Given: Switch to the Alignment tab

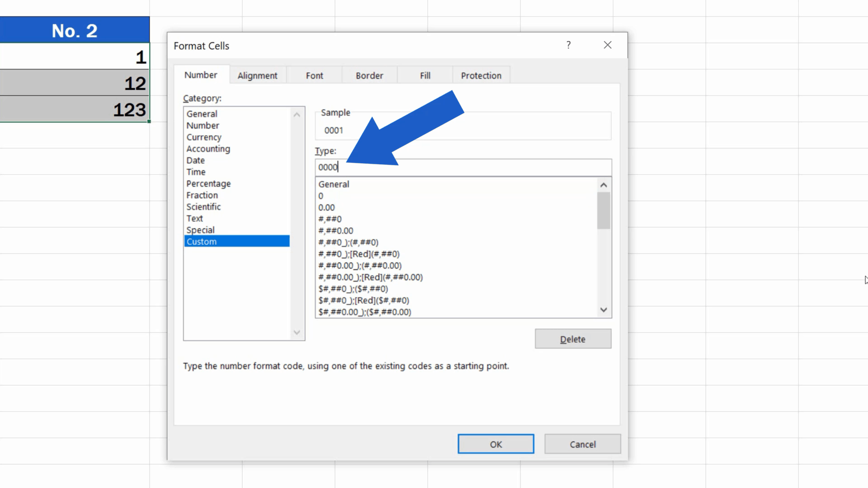Looking at the screenshot, I should click(x=257, y=76).
